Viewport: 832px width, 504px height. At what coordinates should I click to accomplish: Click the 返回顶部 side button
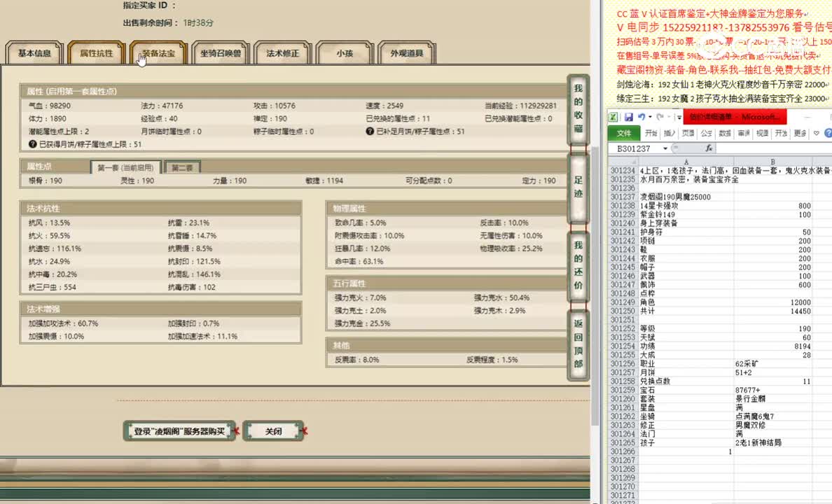578,344
